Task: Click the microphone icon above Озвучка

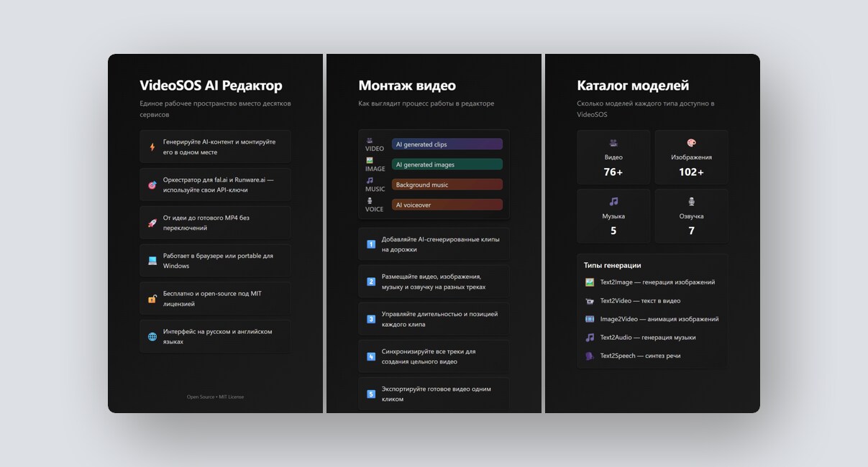Action: [x=691, y=202]
